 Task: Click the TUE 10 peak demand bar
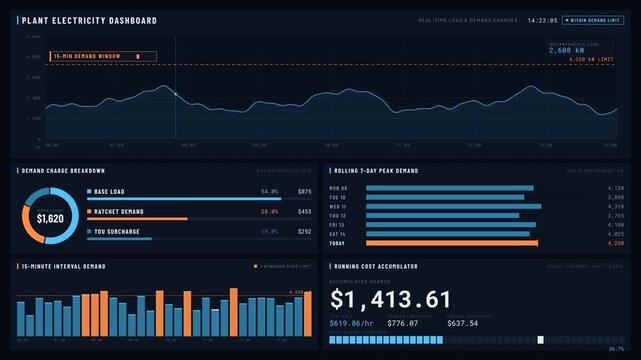[x=445, y=197]
